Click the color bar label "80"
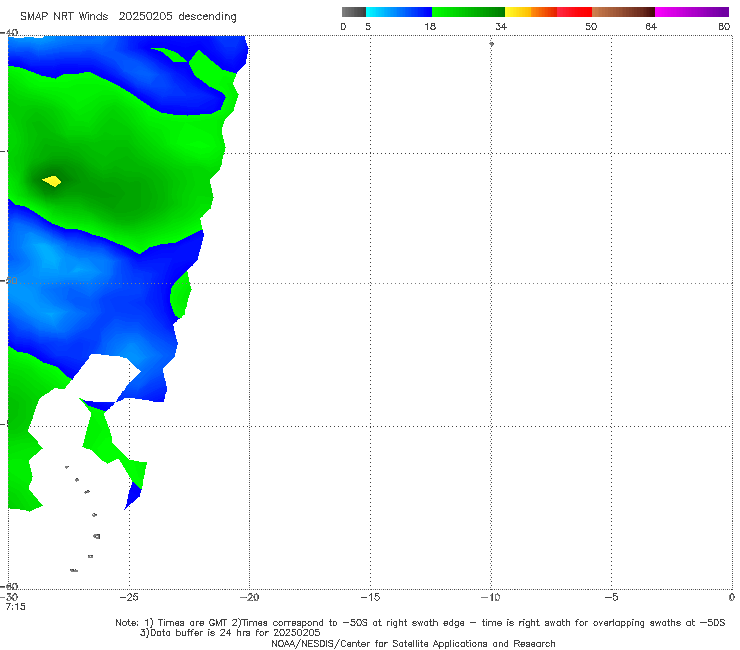Viewport: 740px width, 650px height. 724,27
